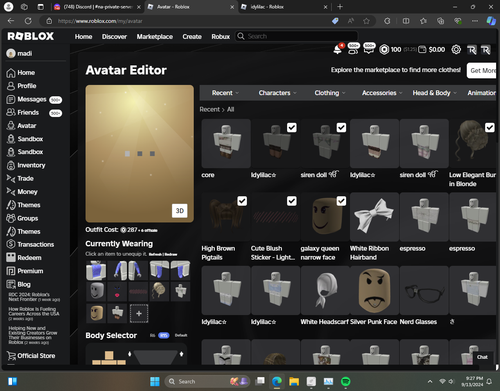Viewport: 500px width, 391px height.
Task: Click the Robux balance icon
Action: (x=384, y=50)
